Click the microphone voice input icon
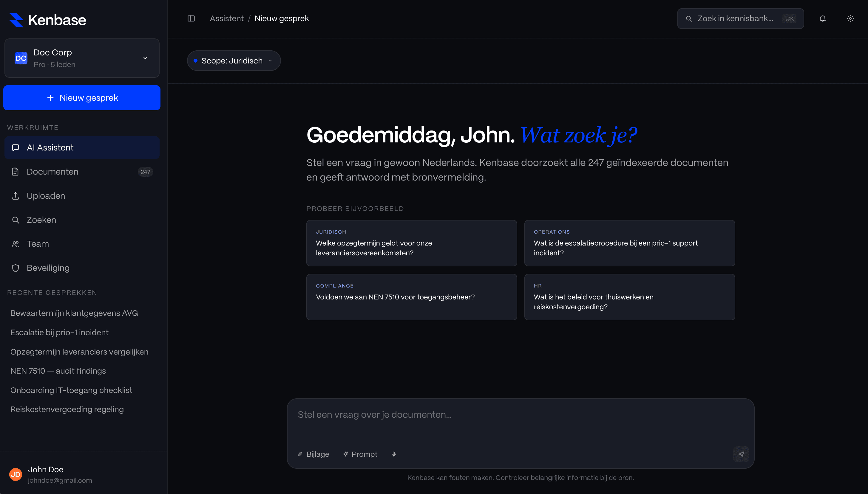The image size is (868, 494). pos(394,454)
